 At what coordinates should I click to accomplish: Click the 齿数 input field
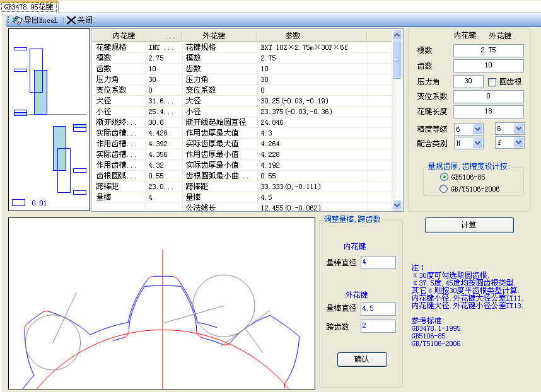(x=488, y=66)
